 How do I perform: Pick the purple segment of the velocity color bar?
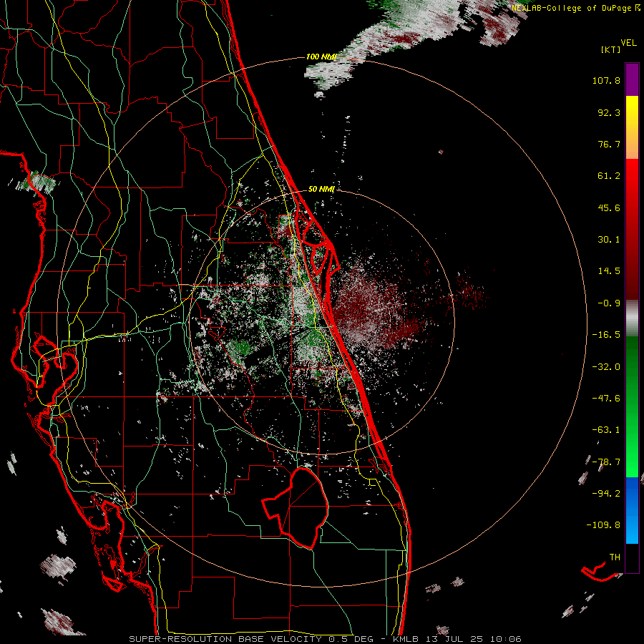tap(632, 80)
